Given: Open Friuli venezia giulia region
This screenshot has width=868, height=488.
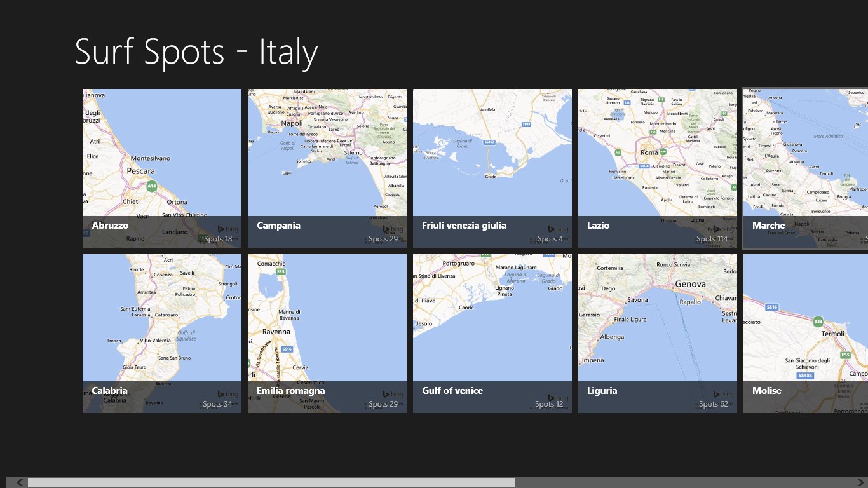Looking at the screenshot, I should [492, 168].
